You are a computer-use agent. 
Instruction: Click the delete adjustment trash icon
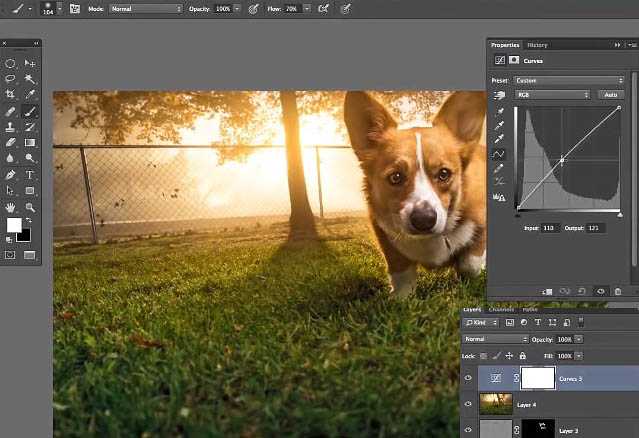point(618,291)
